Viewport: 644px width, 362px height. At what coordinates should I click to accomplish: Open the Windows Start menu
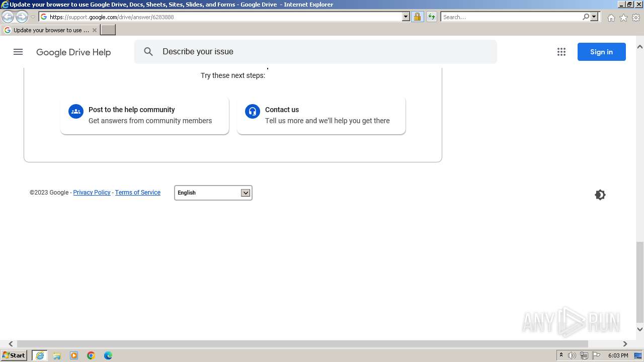[x=14, y=355]
